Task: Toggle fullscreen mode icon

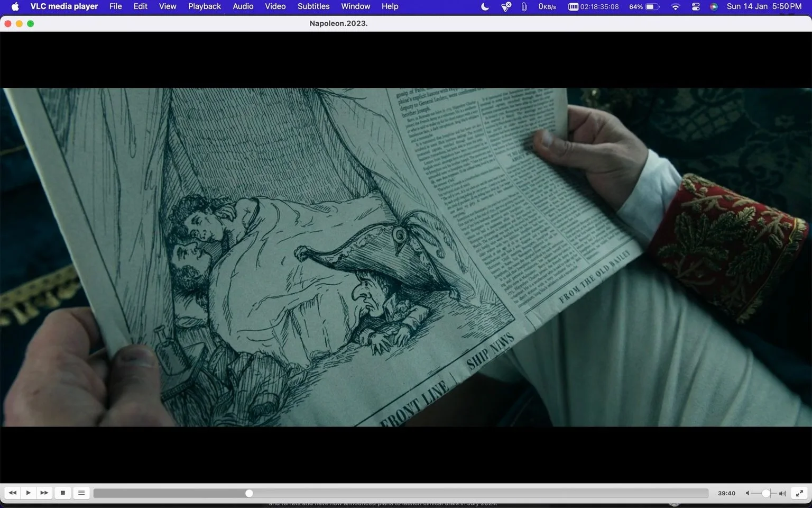Action: coord(800,493)
